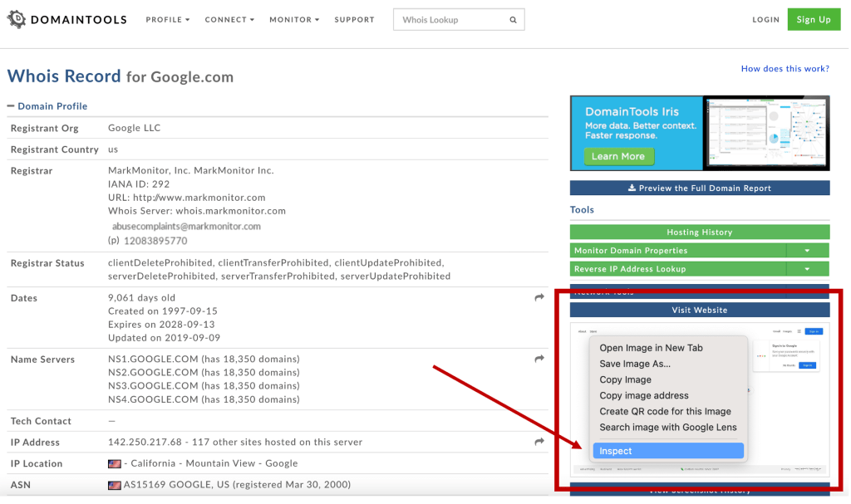Open the Monitor dropdown menu
Image resolution: width=851 pixels, height=504 pixels.
pos(294,20)
